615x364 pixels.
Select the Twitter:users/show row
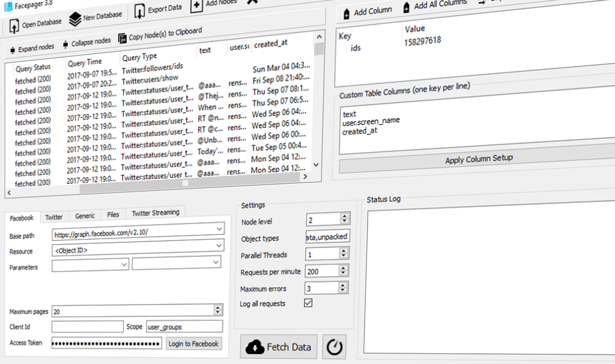tap(150, 80)
